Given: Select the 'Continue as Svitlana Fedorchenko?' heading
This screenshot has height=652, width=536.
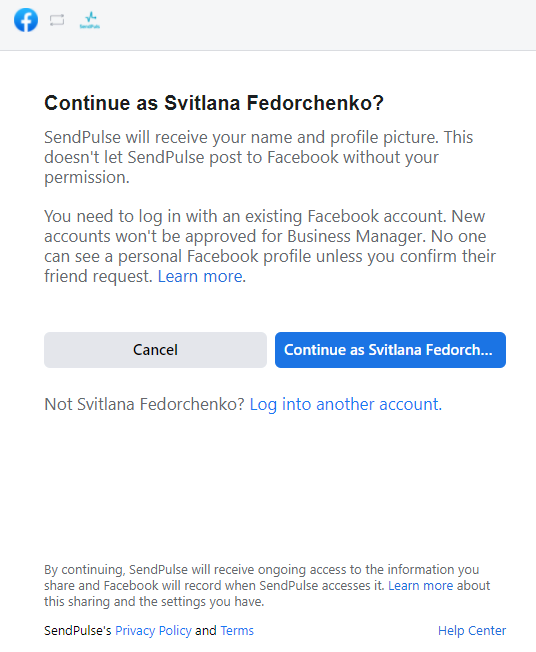Looking at the screenshot, I should click(214, 103).
